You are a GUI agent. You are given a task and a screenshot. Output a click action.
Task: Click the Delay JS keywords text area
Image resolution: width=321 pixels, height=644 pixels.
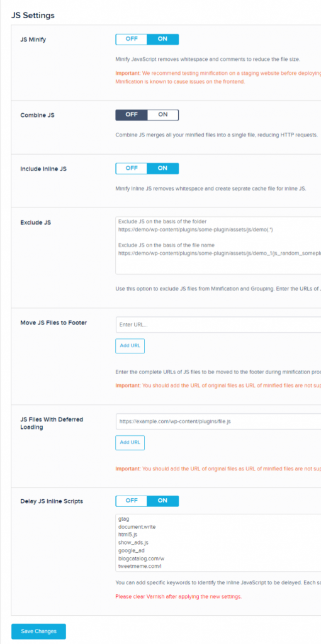[x=218, y=542]
